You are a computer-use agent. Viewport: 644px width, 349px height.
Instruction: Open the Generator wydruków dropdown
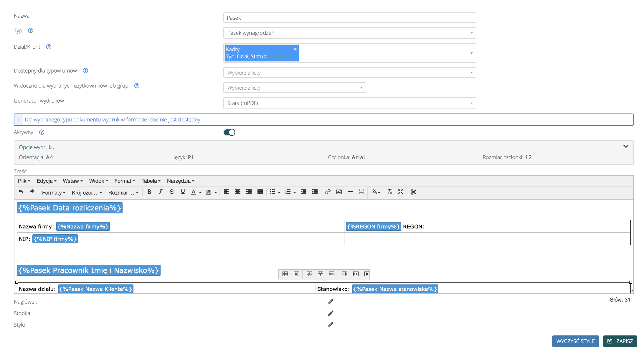[x=349, y=103]
